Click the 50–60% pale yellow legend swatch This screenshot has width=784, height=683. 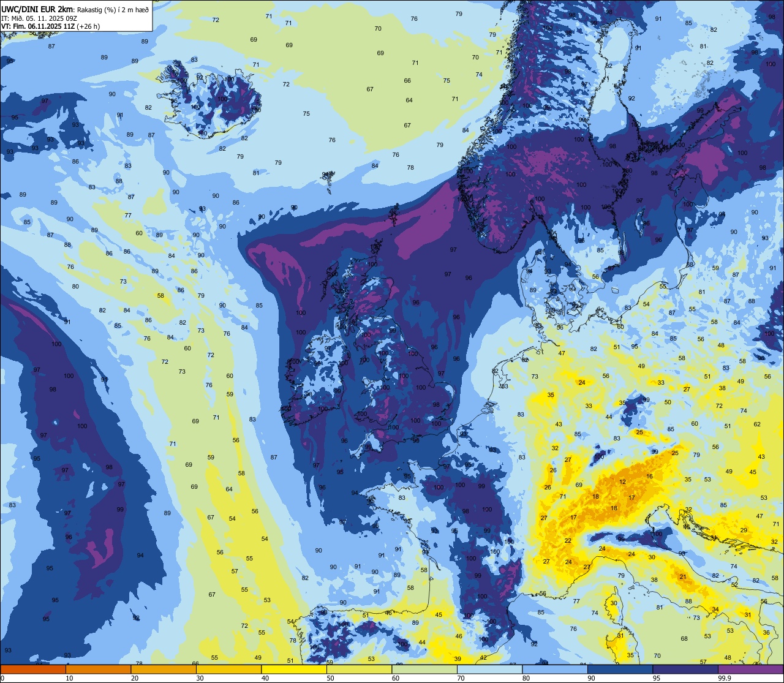tap(359, 669)
